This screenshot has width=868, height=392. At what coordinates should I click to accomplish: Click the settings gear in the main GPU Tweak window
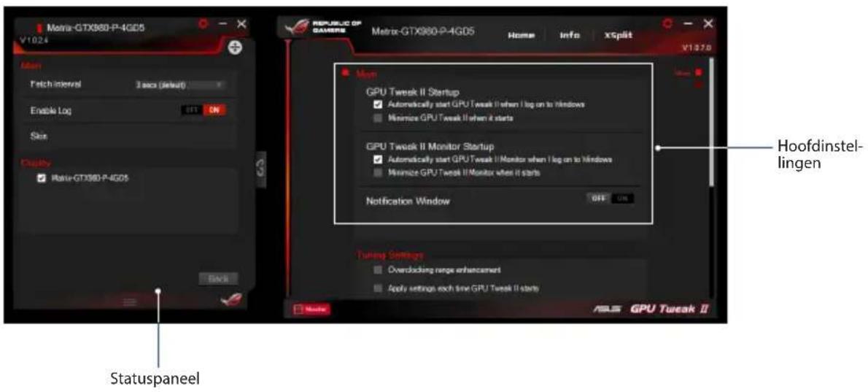pos(668,24)
